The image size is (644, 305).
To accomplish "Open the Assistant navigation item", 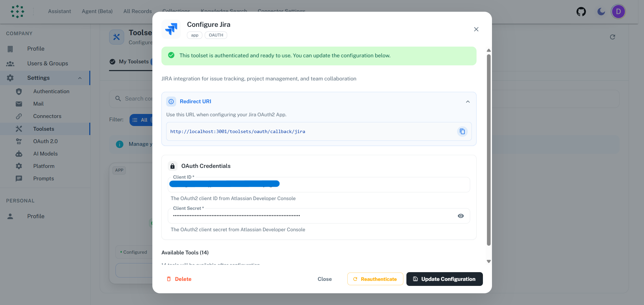I will click(59, 11).
